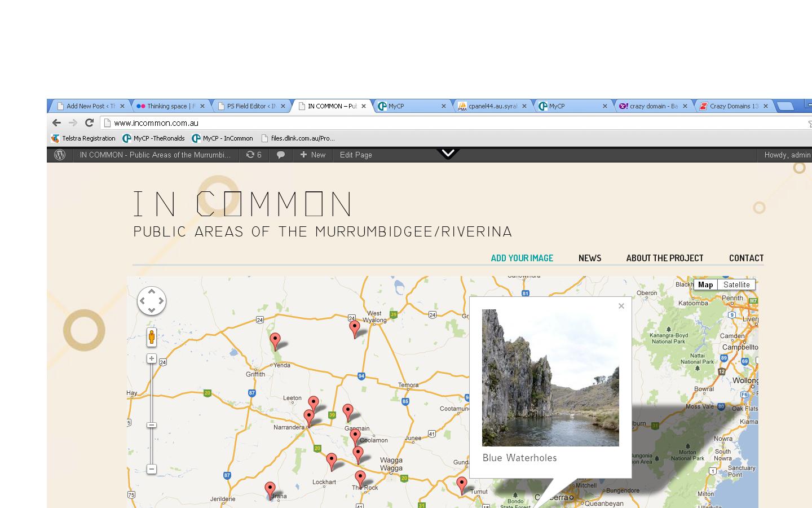Switch the map to Map view
The image size is (812, 508).
tap(705, 284)
